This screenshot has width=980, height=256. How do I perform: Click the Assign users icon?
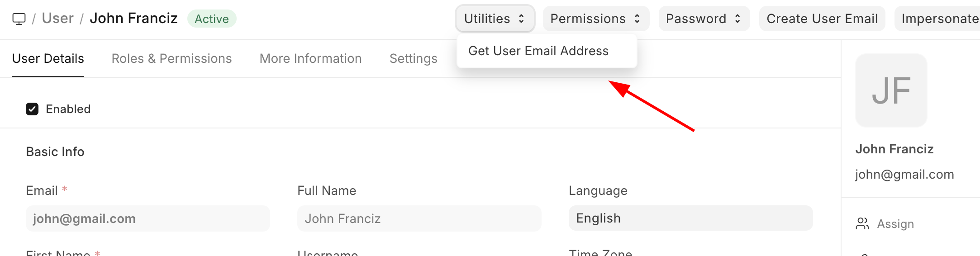point(862,224)
